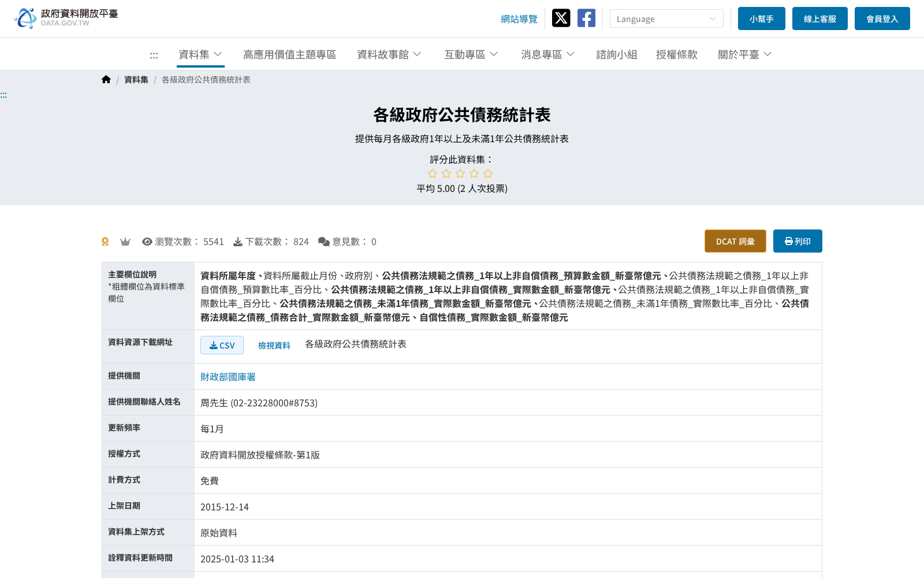The image size is (924, 578).
Task: Open the Facebook social icon
Action: point(586,18)
